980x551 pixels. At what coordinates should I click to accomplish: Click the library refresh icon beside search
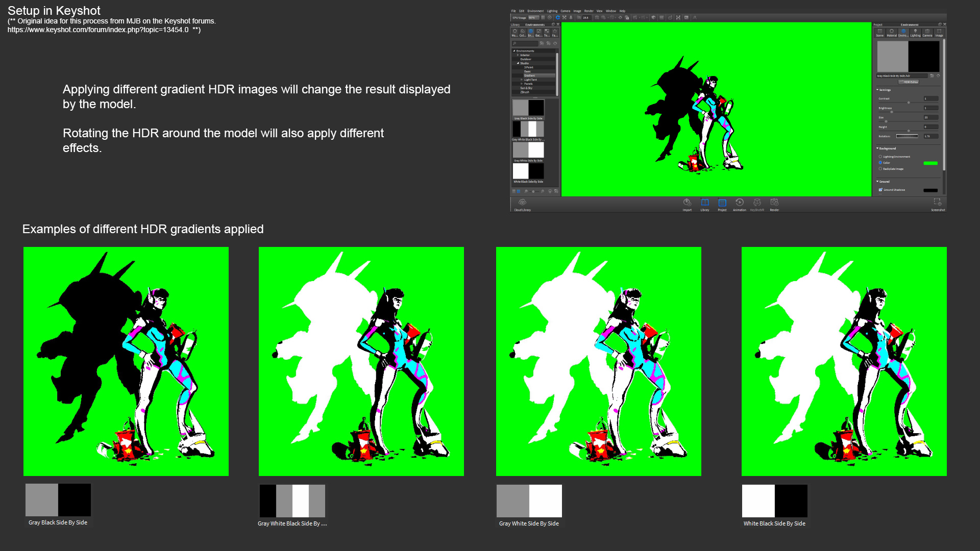555,43
